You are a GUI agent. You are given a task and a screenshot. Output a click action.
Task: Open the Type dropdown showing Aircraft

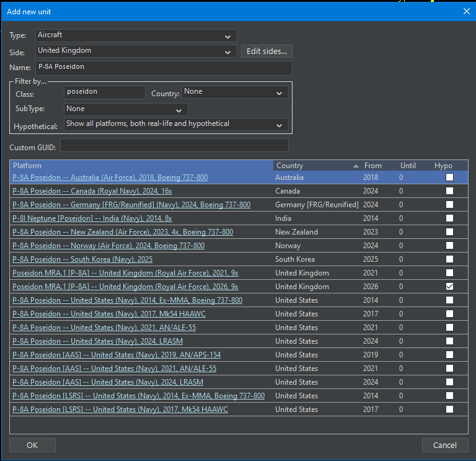[x=136, y=35]
